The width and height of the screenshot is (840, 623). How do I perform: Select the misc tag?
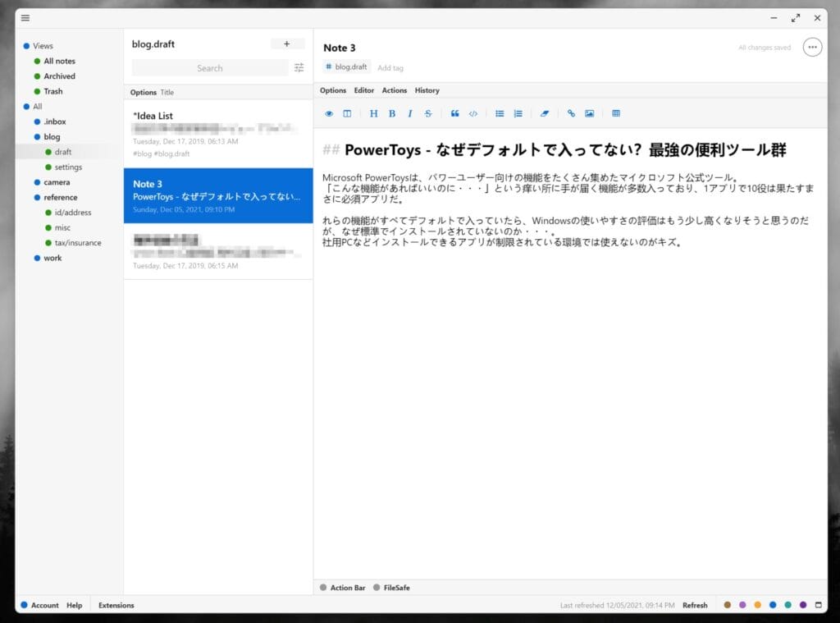pyautogui.click(x=58, y=227)
